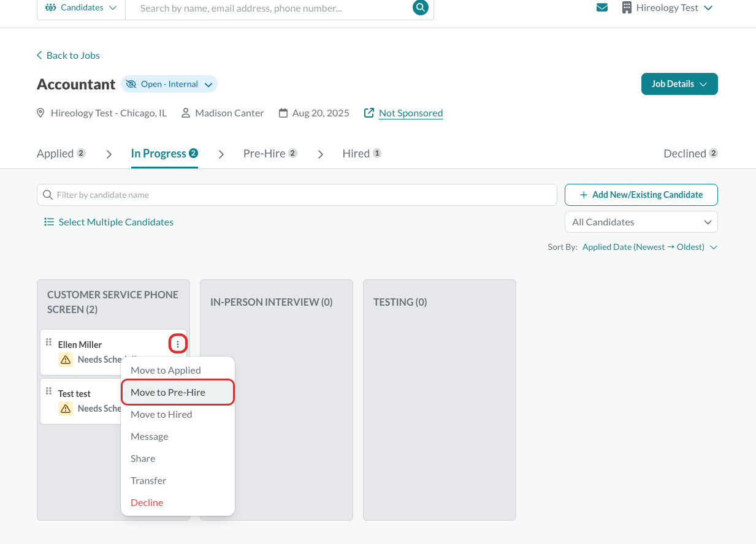This screenshot has width=756, height=544.
Task: Click the magnifier icon in the candidate filter
Action: tap(48, 195)
